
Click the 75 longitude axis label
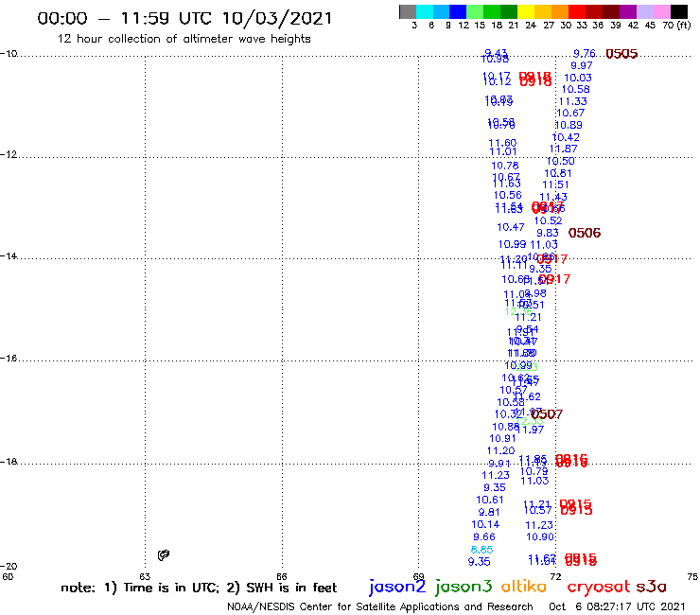coord(692,576)
